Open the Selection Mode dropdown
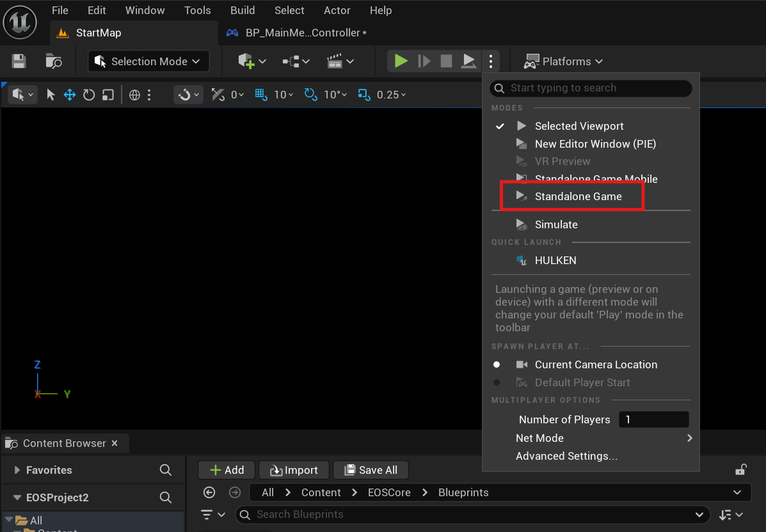The image size is (766, 532). tap(148, 61)
